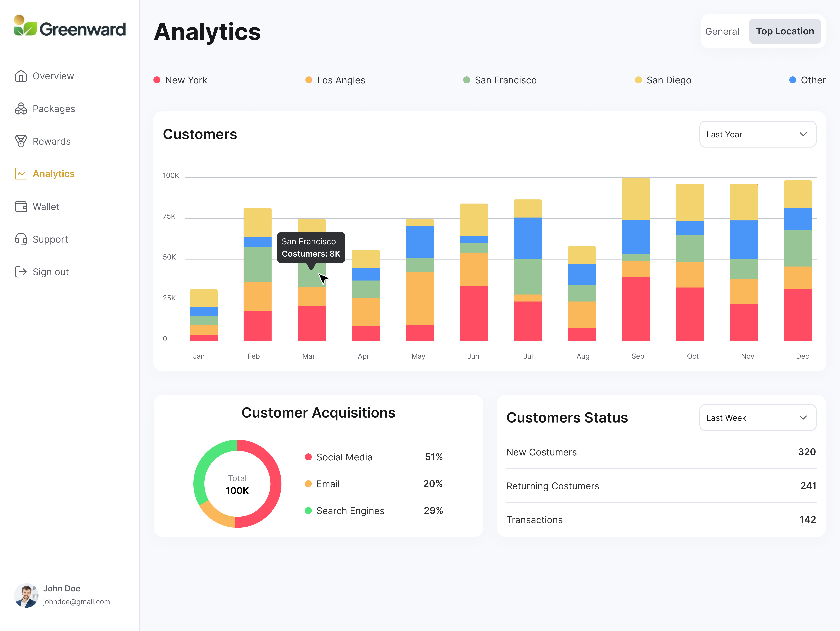Image resolution: width=840 pixels, height=631 pixels.
Task: Click the Support headset icon
Action: point(21,239)
